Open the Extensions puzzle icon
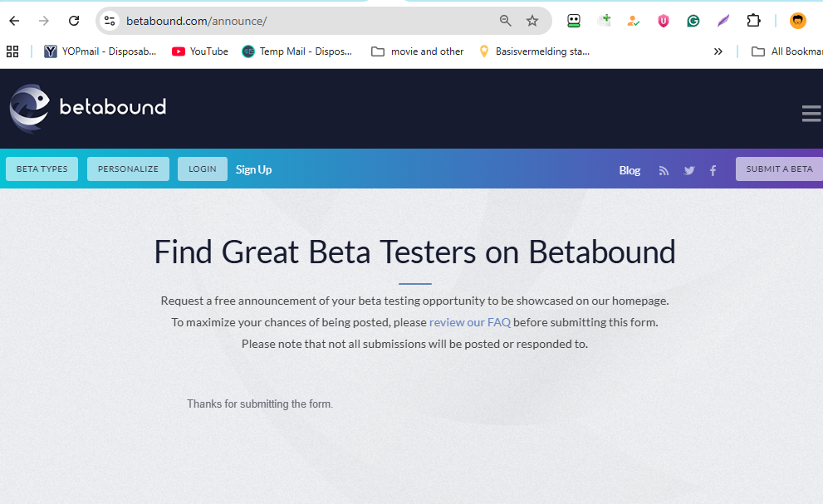Image resolution: width=823 pixels, height=504 pixels. [x=753, y=21]
